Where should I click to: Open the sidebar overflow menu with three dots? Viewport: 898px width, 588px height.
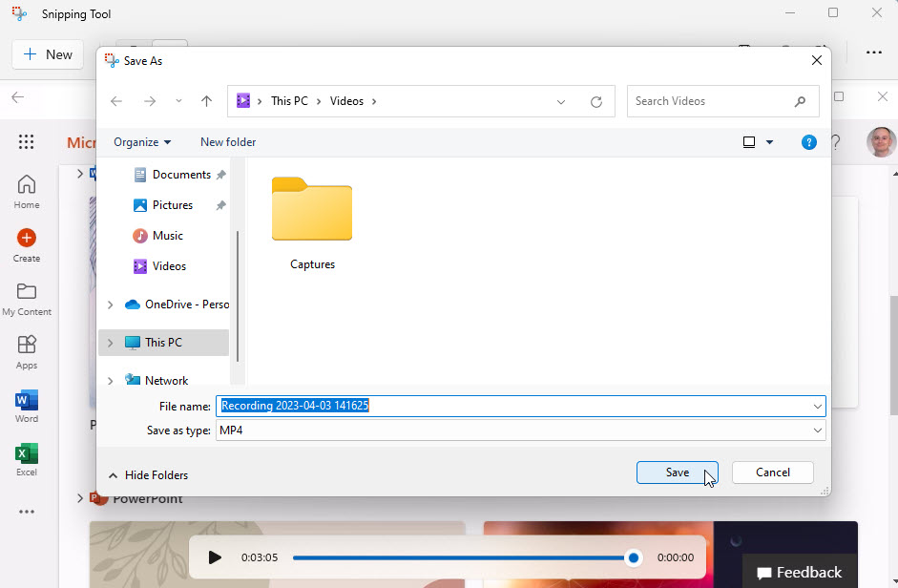(27, 512)
